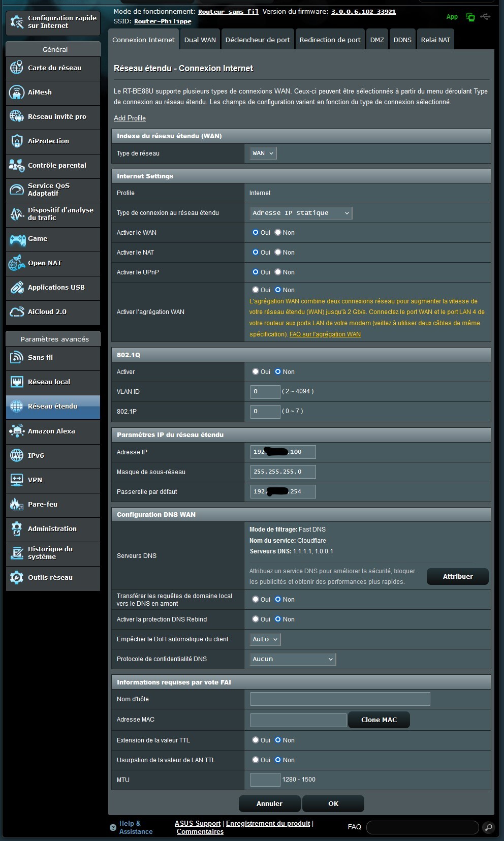Image resolution: width=504 pixels, height=841 pixels.
Task: Click Add Profile link
Action: pyautogui.click(x=130, y=118)
